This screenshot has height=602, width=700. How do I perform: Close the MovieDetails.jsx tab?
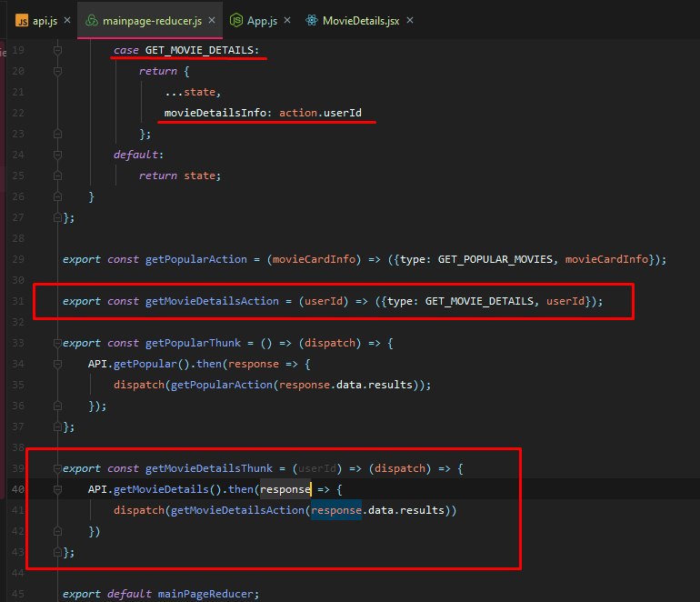click(410, 20)
